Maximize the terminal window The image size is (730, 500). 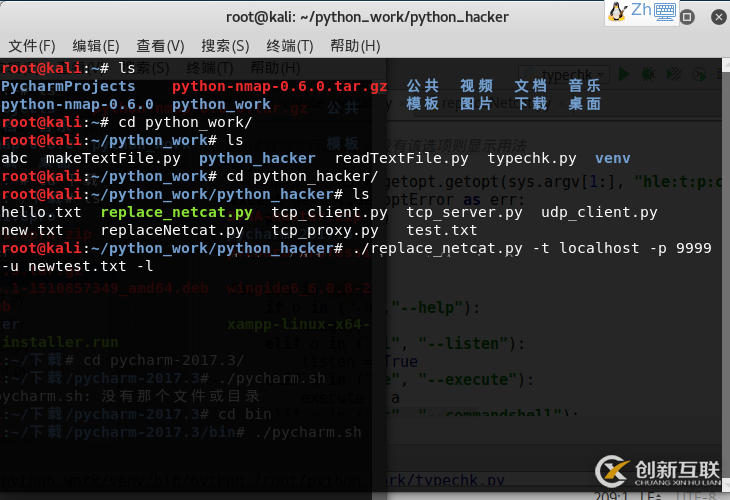(687, 17)
